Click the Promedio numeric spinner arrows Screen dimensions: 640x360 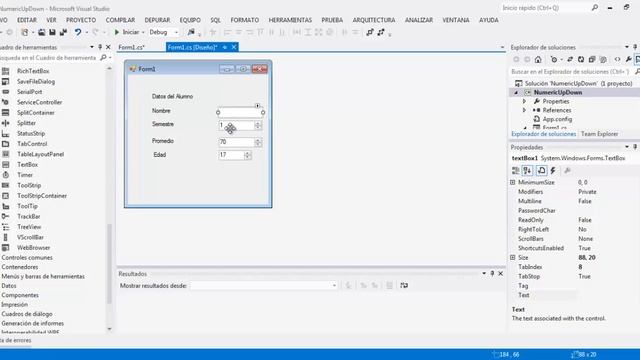[x=258, y=142]
